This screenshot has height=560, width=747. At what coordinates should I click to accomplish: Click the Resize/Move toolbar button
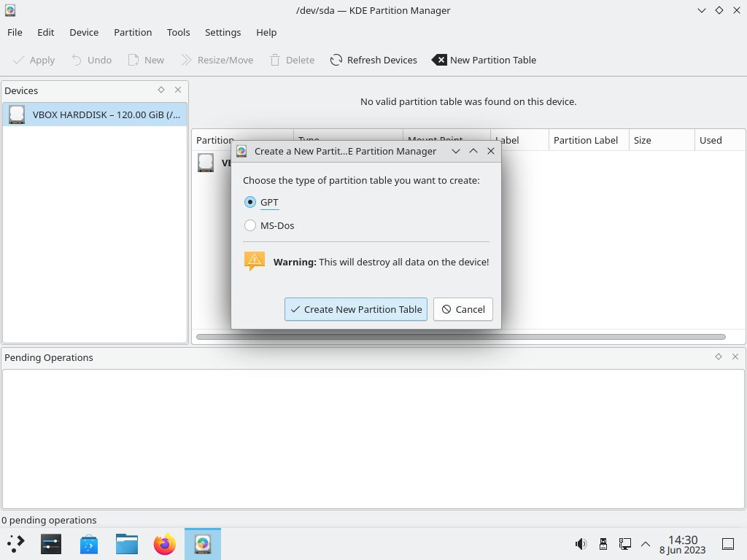coord(217,60)
